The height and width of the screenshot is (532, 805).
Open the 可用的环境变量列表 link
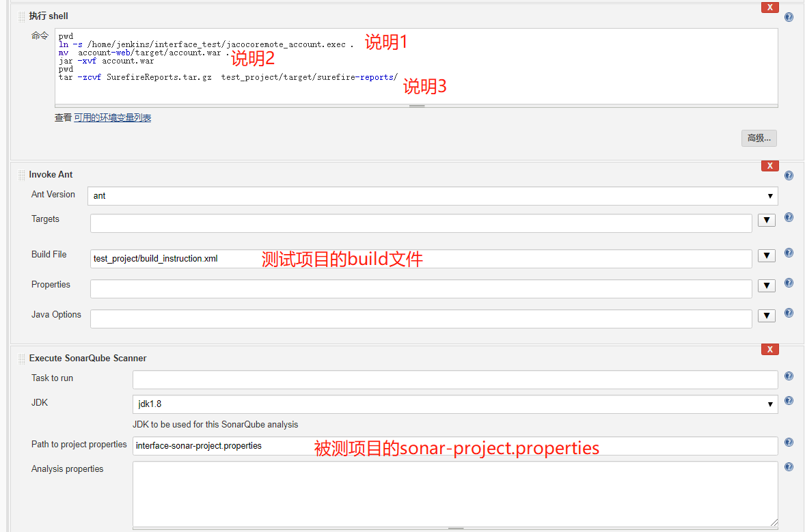click(x=113, y=117)
